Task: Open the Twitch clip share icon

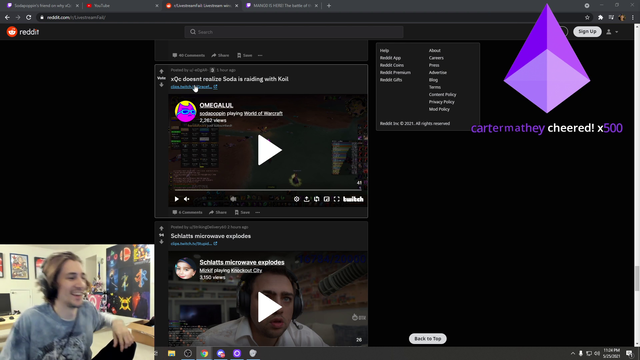Action: coord(307,199)
